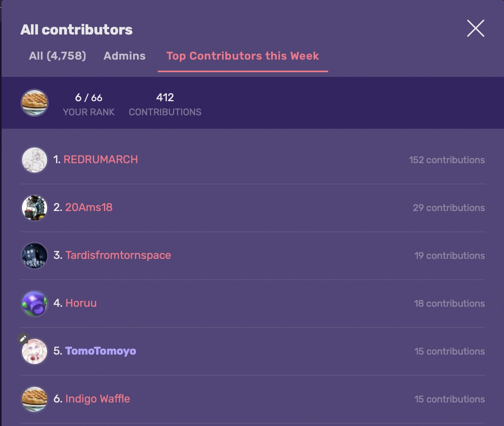Screen dimensions: 504x426
Task: Close the All contributors dialog
Action: (475, 28)
